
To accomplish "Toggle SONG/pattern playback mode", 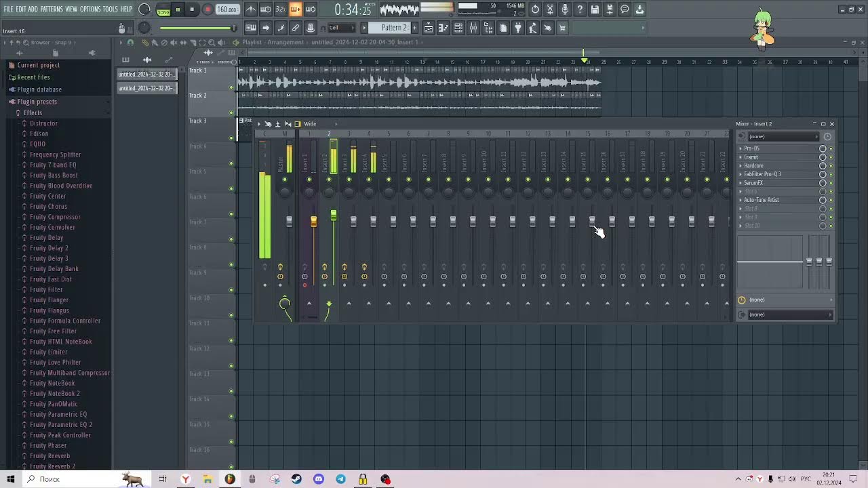I will [163, 10].
